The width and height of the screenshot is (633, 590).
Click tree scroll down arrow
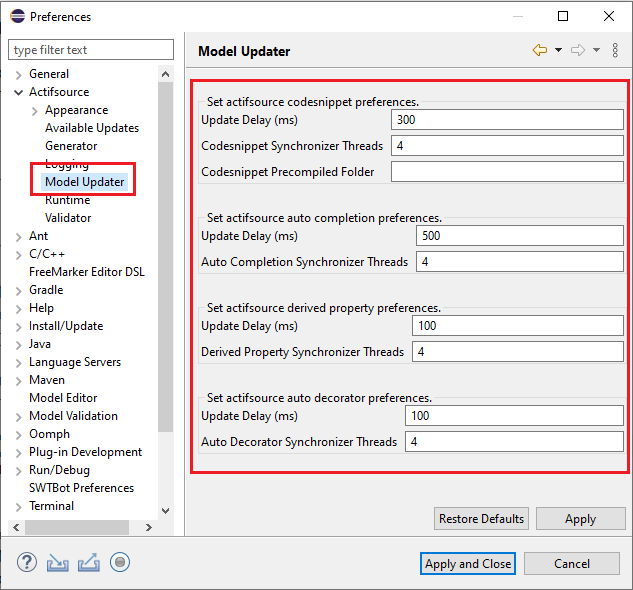pyautogui.click(x=165, y=511)
